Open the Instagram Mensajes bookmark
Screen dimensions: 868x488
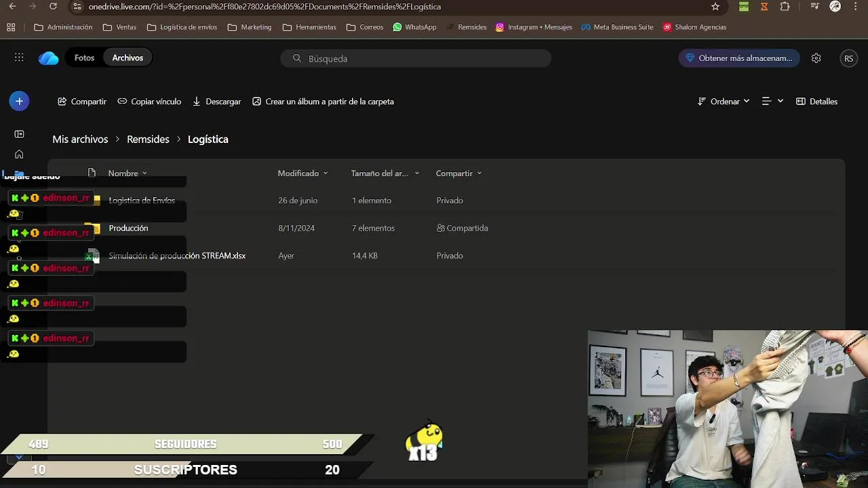click(x=534, y=27)
